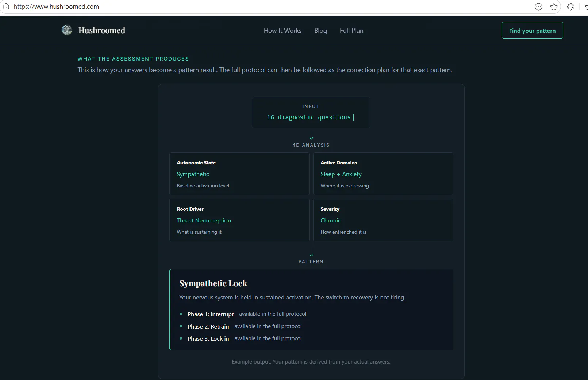Click the Find your pattern button
588x380 pixels.
point(532,30)
